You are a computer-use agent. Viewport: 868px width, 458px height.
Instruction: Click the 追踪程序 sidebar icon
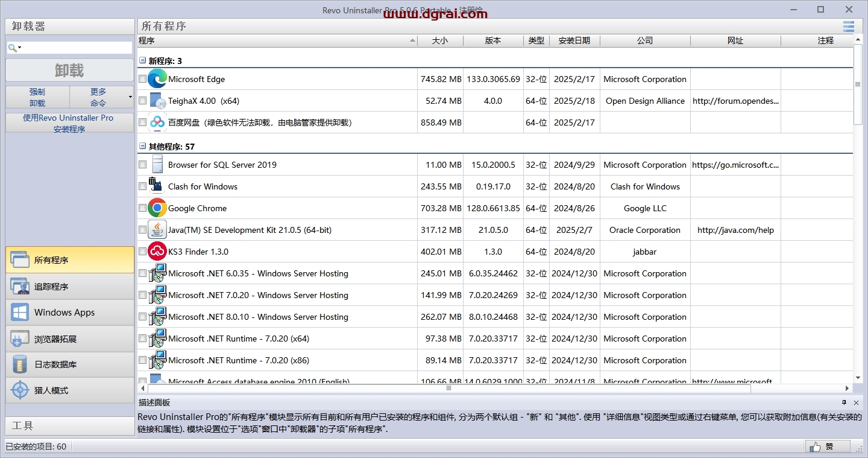[x=20, y=287]
